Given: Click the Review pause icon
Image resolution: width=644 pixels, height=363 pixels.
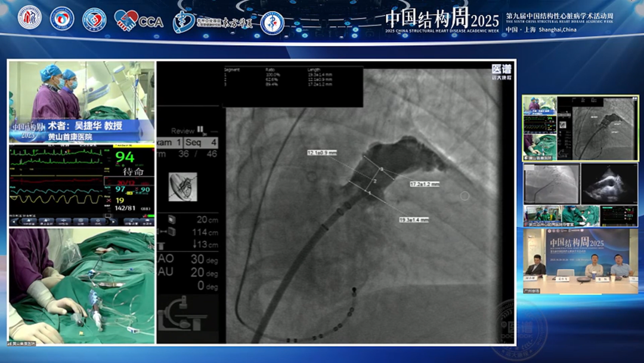Looking at the screenshot, I should point(201,130).
